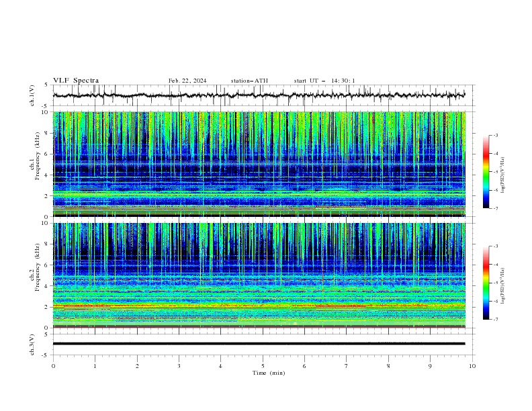The height and width of the screenshot is (411, 532).
Task: Click time axis tick label "7"
Action: [347, 366]
